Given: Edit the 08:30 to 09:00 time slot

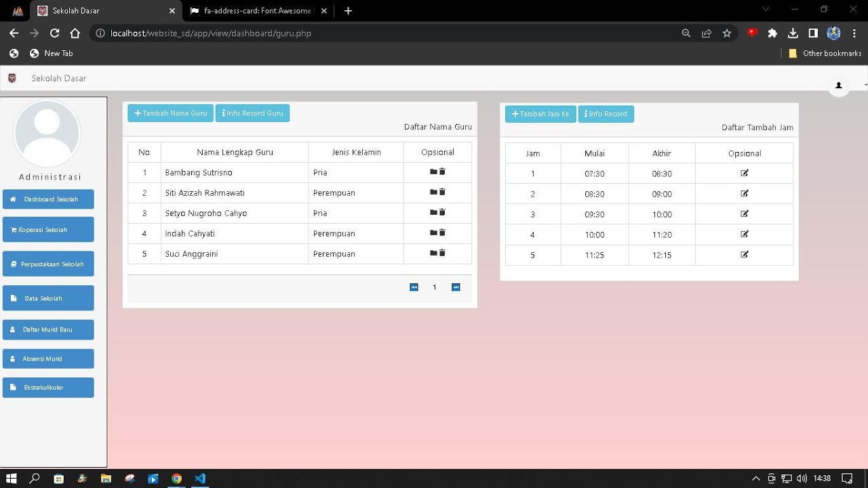Looking at the screenshot, I should click(745, 194).
